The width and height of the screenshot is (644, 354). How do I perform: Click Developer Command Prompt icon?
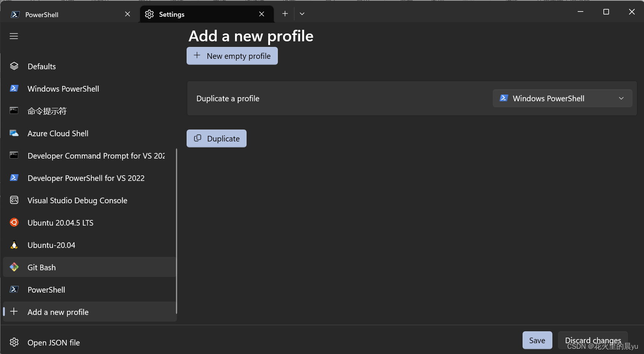tap(14, 156)
